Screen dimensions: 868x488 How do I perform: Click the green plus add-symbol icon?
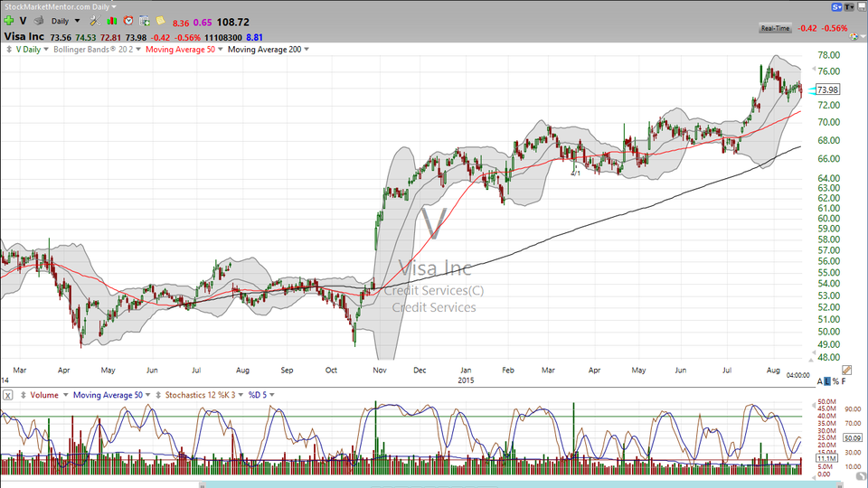pyautogui.click(x=9, y=21)
